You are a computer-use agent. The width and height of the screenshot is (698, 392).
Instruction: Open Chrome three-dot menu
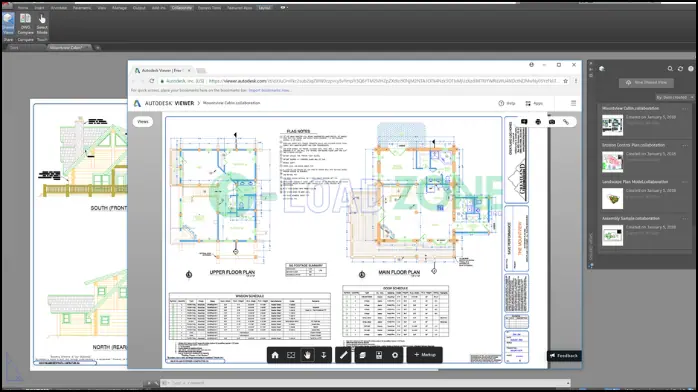click(576, 81)
